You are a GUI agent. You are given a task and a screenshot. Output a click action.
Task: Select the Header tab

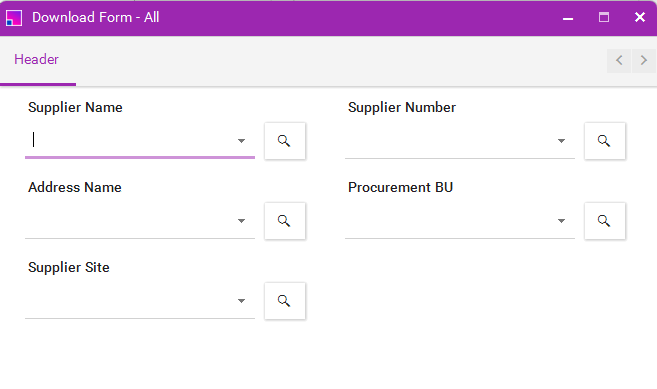tap(36, 60)
